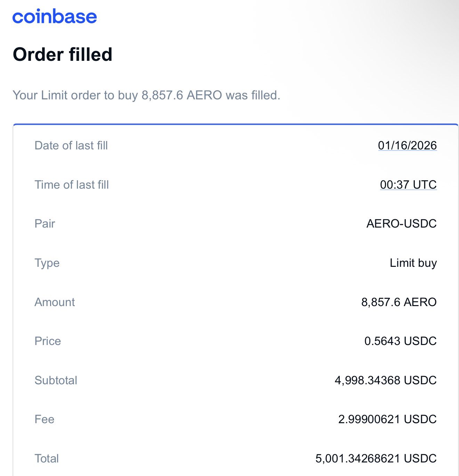Click the 0.5643 USDC price value
The image size is (459, 476).
point(400,341)
